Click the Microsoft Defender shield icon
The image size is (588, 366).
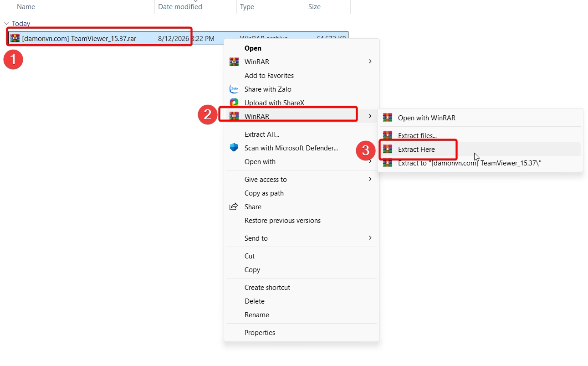coord(234,148)
